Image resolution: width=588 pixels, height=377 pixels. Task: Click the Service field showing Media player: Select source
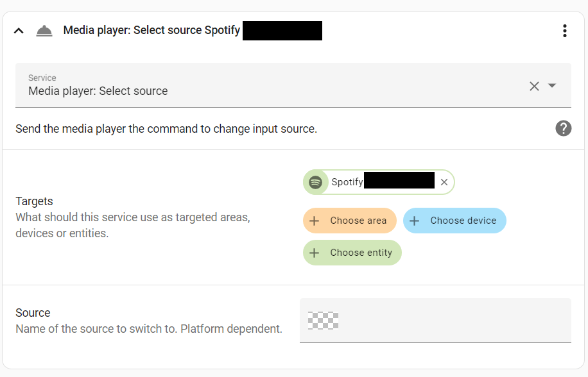(x=293, y=85)
